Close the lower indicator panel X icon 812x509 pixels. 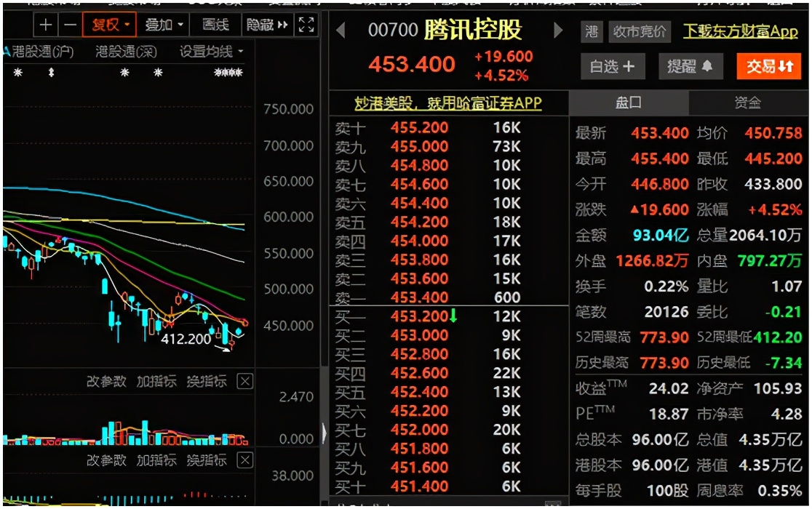(x=245, y=460)
